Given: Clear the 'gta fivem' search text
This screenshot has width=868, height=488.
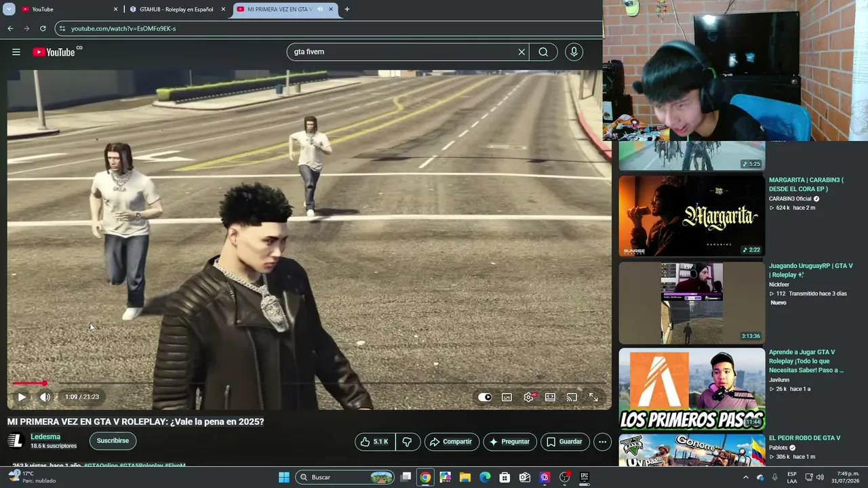Looking at the screenshot, I should click(x=521, y=52).
